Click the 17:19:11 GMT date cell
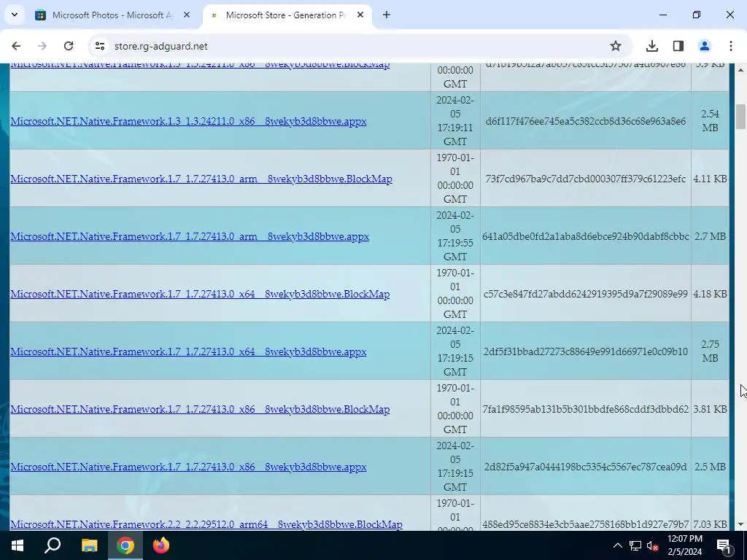Image resolution: width=747 pixels, height=560 pixels. (x=455, y=120)
